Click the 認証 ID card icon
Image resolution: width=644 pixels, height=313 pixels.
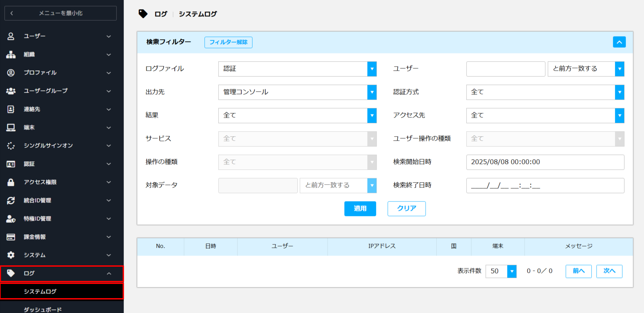point(11,164)
